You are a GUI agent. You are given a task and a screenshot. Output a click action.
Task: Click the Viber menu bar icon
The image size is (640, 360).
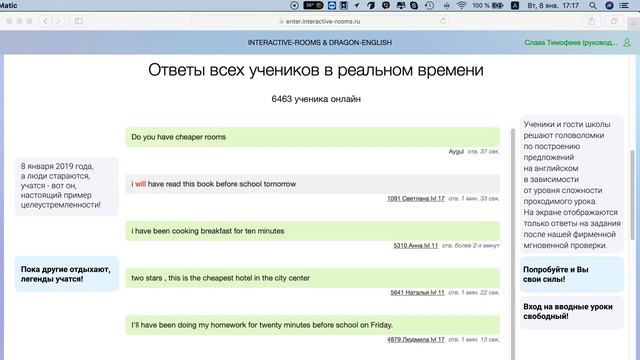(386, 5)
